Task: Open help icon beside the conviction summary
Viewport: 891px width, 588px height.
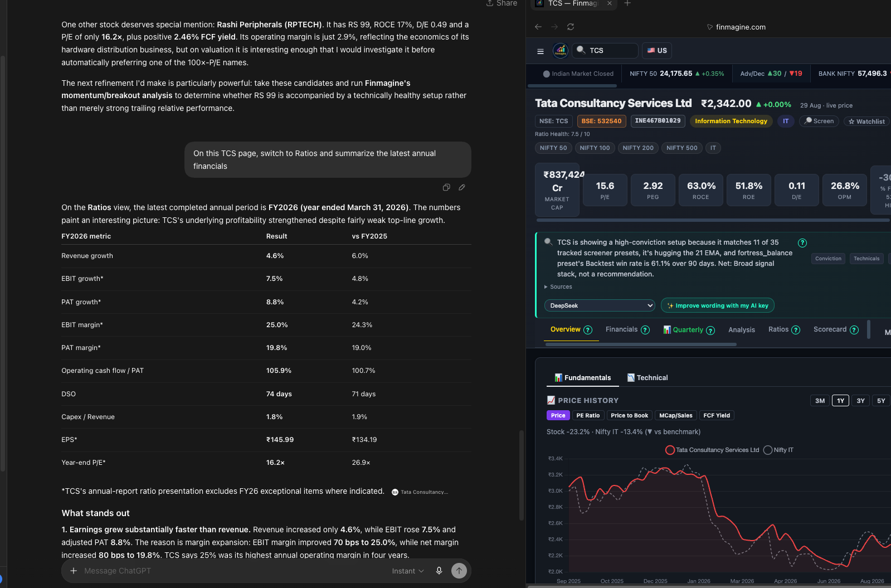Action: pyautogui.click(x=802, y=243)
